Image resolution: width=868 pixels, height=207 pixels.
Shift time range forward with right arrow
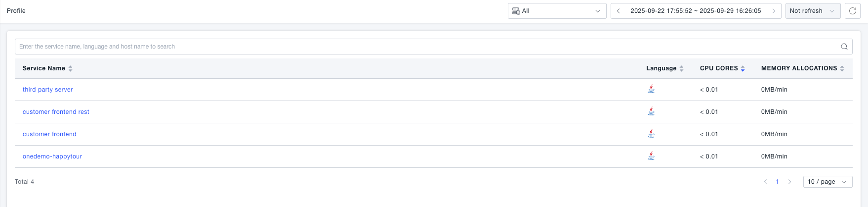[x=774, y=11]
